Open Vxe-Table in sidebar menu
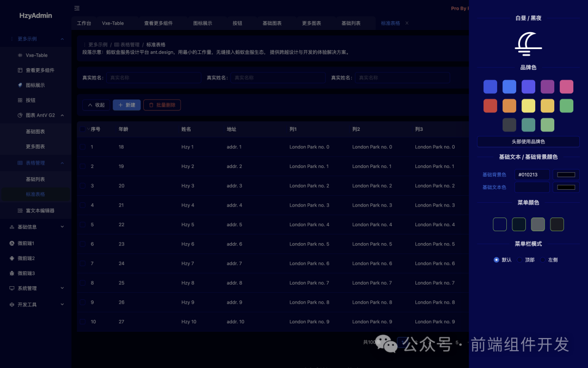588x368 pixels. (36, 55)
